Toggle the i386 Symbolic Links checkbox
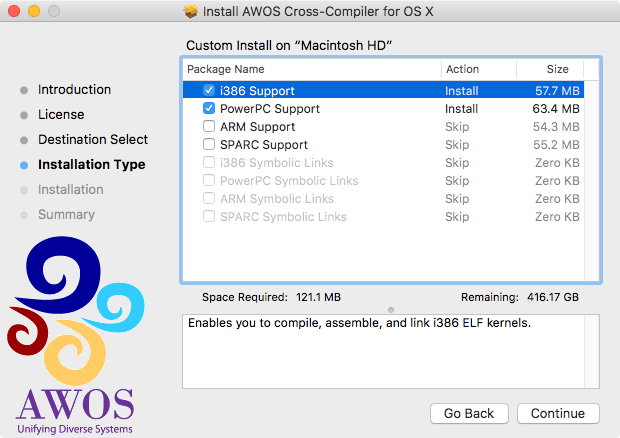The image size is (620, 438). (x=209, y=162)
